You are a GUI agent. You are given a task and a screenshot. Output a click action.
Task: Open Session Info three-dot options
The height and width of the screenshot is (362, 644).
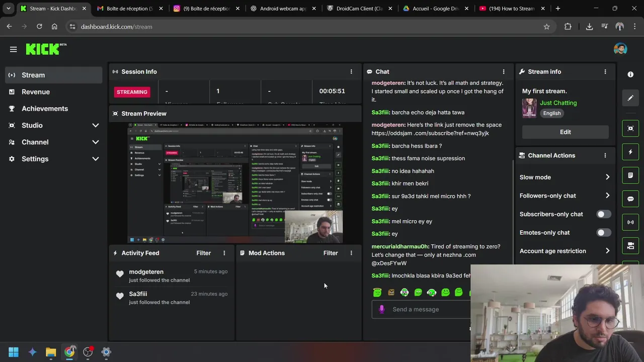click(351, 72)
